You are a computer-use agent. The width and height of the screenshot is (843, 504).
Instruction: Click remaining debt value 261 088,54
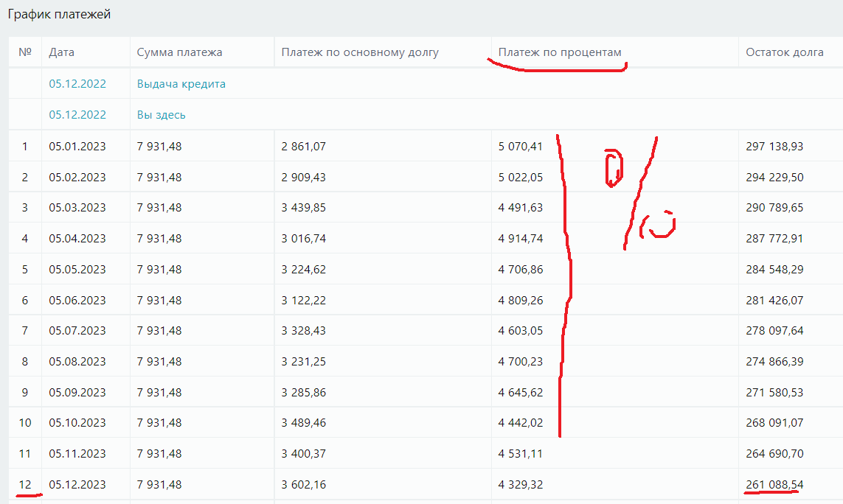pos(774,485)
